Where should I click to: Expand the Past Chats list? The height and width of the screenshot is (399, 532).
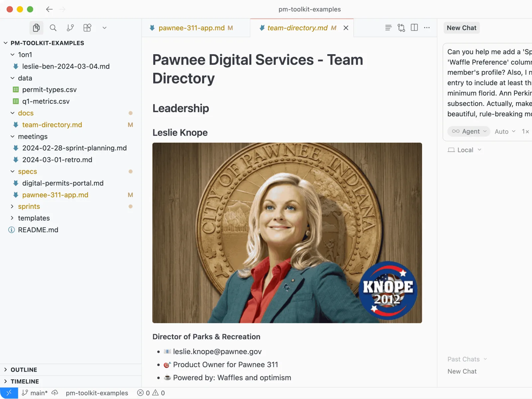click(x=467, y=359)
